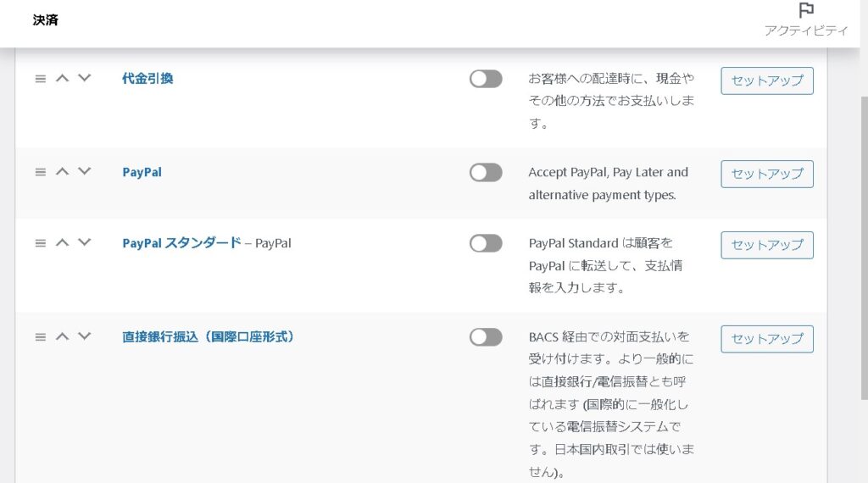
Task: Open 直接銀行振込（国際口座形式）link
Action: [209, 336]
